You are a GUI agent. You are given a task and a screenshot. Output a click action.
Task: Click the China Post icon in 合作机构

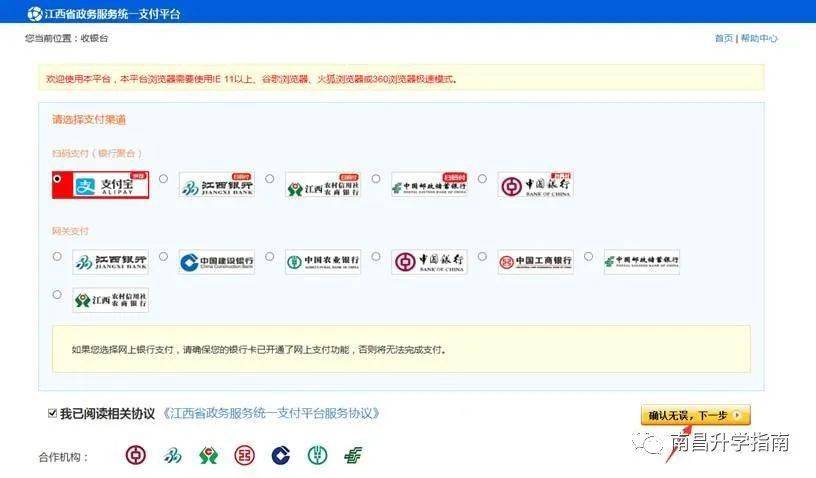353,455
